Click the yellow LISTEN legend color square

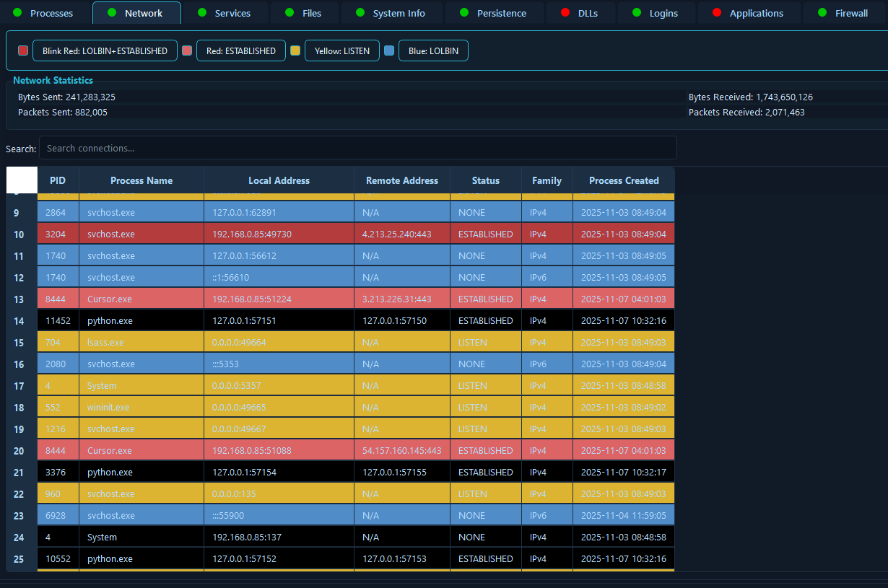pos(295,51)
